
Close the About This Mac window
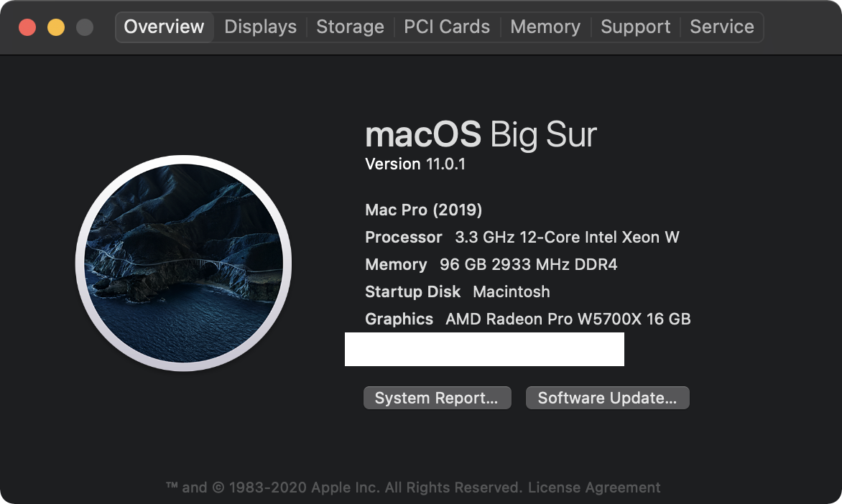point(27,27)
